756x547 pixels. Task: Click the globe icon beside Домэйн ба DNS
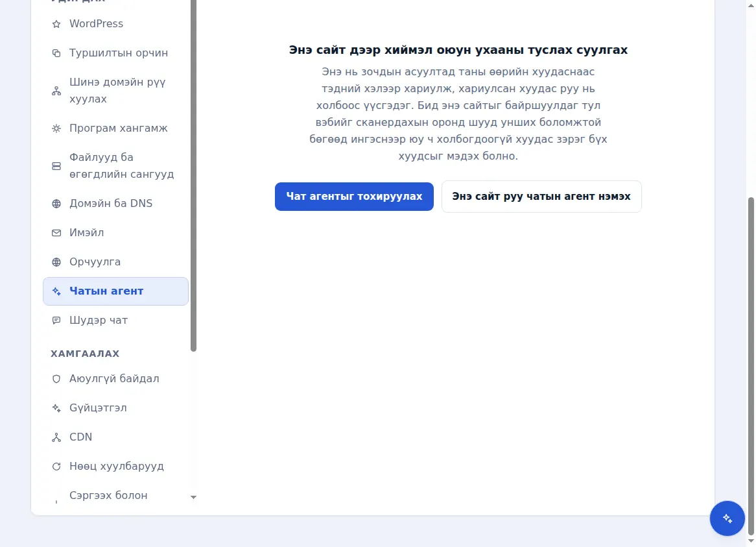pyautogui.click(x=56, y=204)
